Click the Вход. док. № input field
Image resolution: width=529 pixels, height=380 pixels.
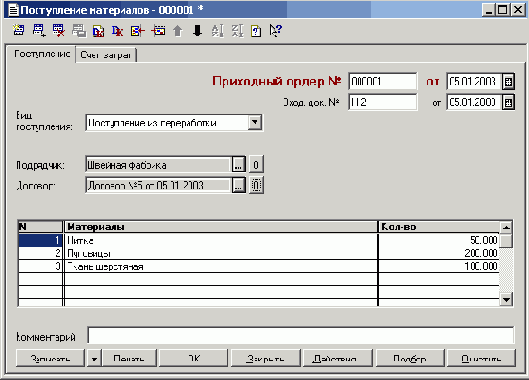coord(383,102)
